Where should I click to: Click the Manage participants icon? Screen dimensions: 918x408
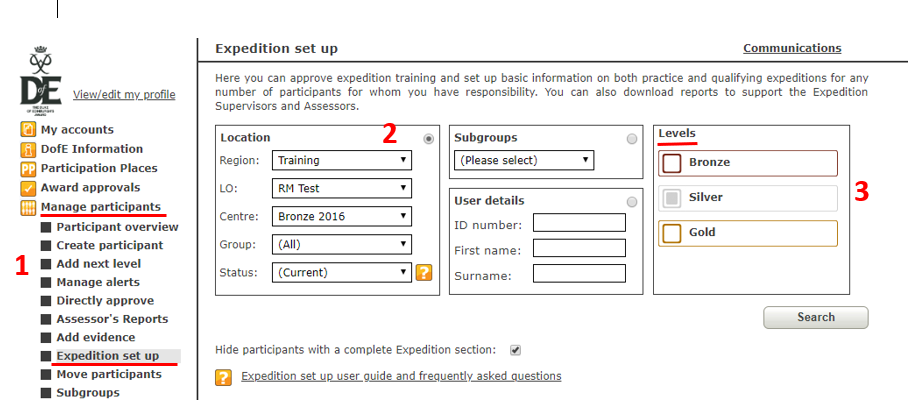28,207
